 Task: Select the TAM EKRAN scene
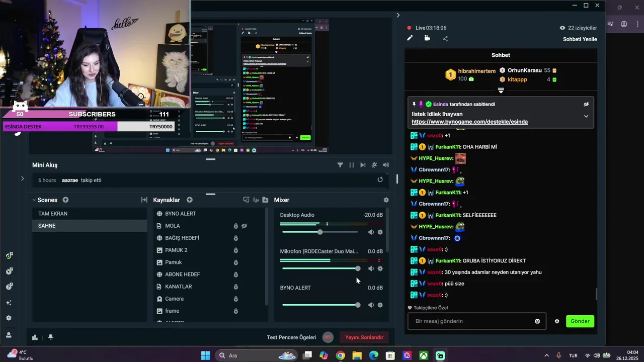point(90,214)
